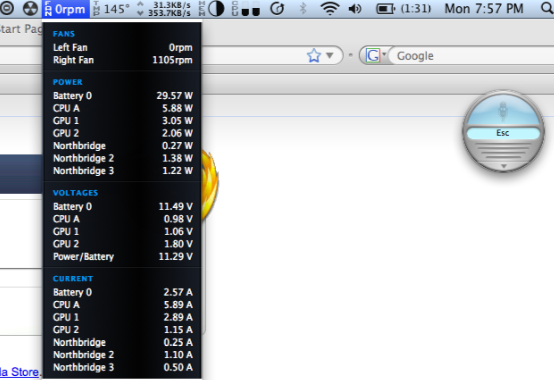Click the CURRENT section header
Image resolution: width=554 pixels, height=380 pixels.
(73, 279)
